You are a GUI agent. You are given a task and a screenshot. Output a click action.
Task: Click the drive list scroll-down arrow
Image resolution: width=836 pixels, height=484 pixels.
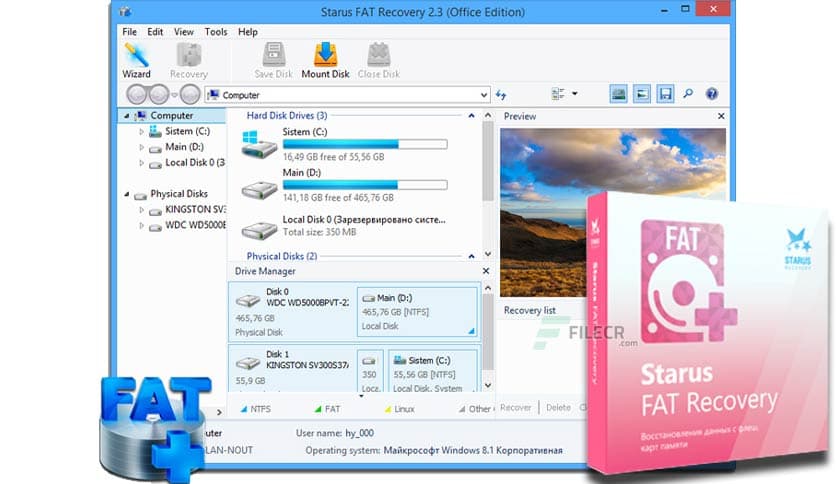tap(488, 254)
